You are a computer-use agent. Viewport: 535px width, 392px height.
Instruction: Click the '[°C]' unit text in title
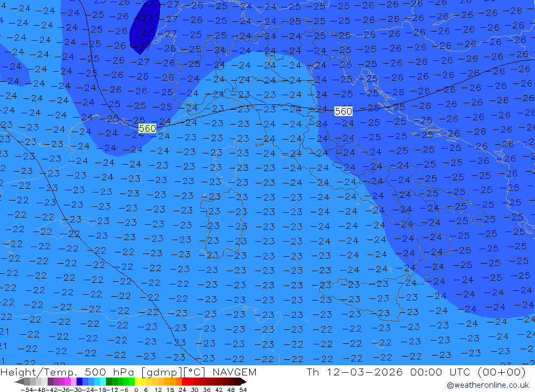[195, 372]
